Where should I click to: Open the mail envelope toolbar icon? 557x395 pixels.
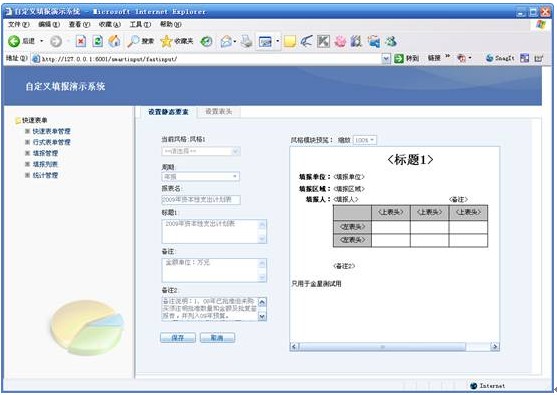click(x=226, y=42)
